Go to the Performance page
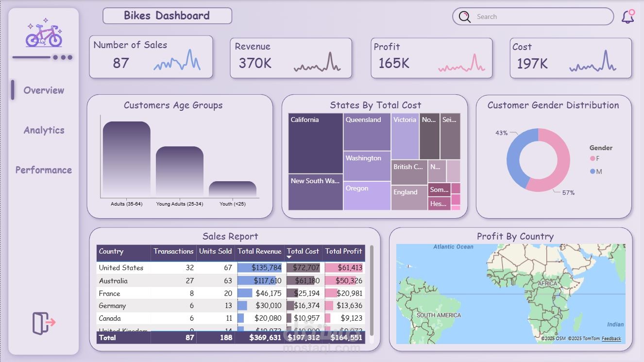 click(x=44, y=170)
